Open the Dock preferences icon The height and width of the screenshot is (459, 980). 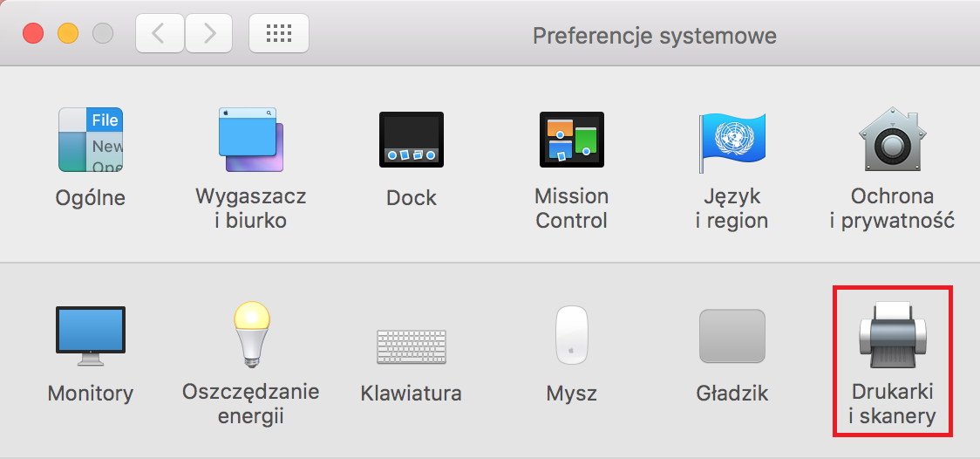412,140
